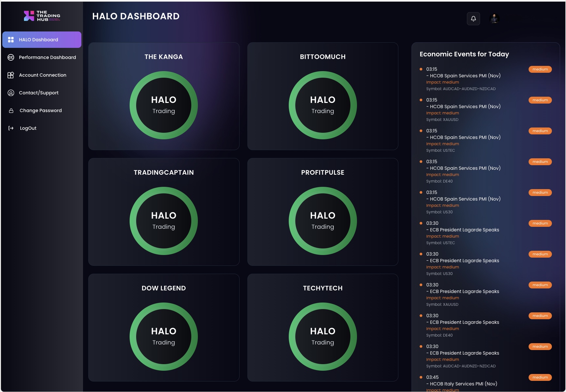Click the Account Connection sidebar icon
Screen dimensions: 566x392
point(11,75)
